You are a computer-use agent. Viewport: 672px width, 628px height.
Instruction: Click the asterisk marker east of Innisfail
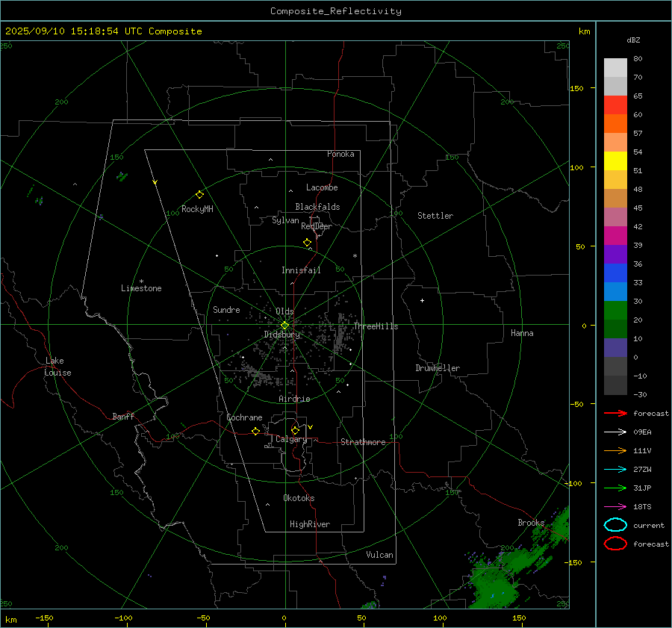(355, 256)
